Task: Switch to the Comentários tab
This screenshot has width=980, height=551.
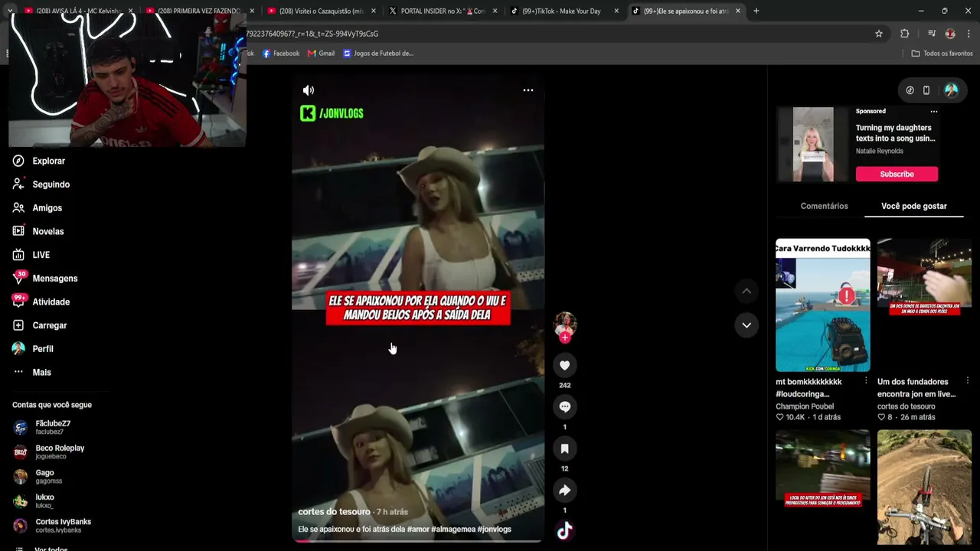Action: pos(824,206)
